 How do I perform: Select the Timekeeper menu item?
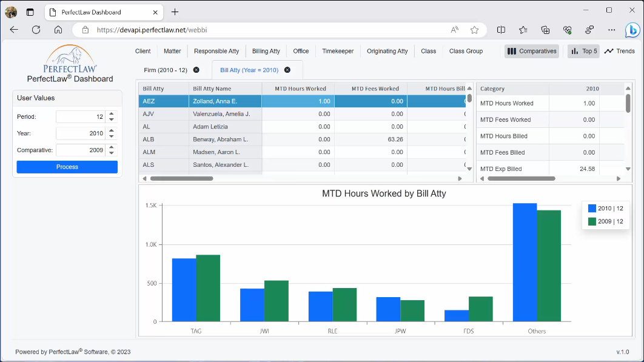pyautogui.click(x=338, y=52)
